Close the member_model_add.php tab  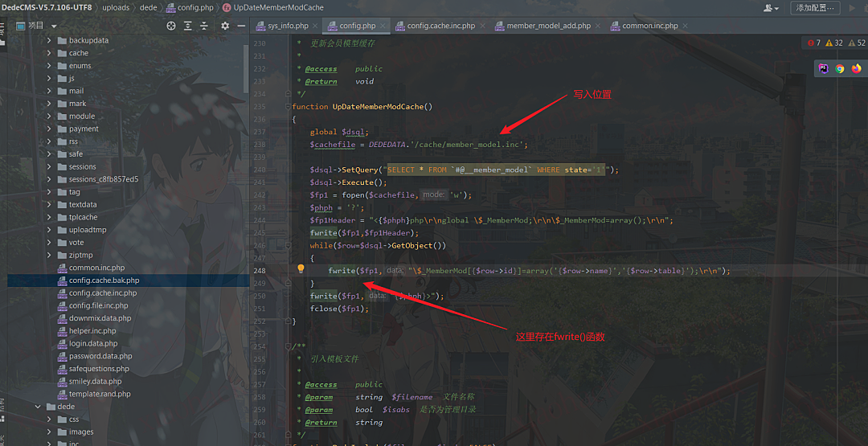(x=597, y=26)
